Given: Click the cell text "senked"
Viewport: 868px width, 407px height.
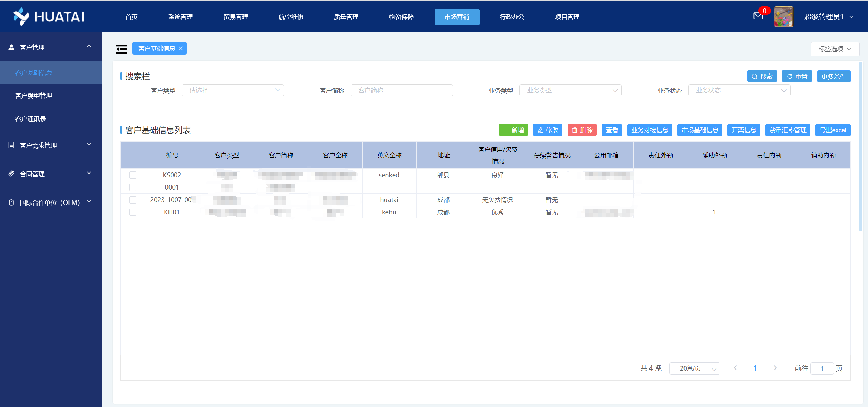Looking at the screenshot, I should [389, 175].
